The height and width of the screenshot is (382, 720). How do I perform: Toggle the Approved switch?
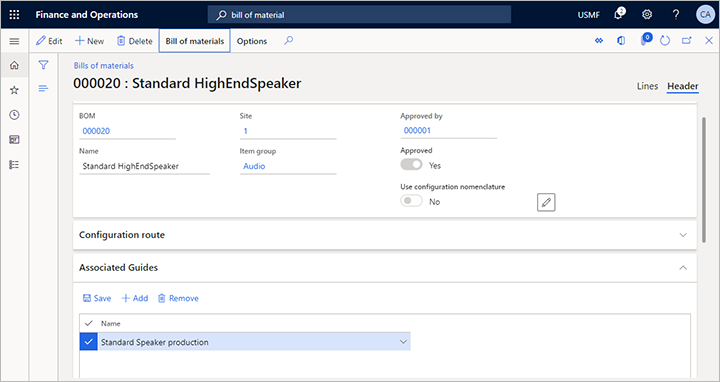coord(411,165)
